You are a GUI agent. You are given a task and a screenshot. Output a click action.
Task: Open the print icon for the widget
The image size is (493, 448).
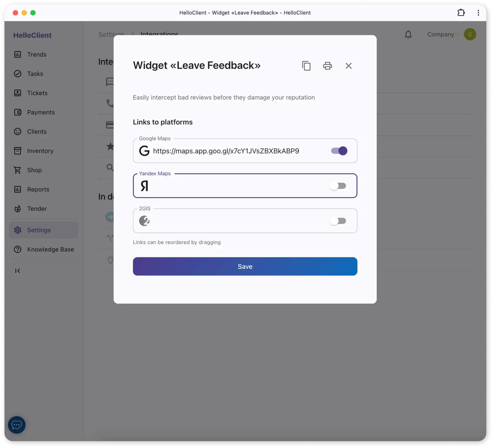[x=328, y=66]
